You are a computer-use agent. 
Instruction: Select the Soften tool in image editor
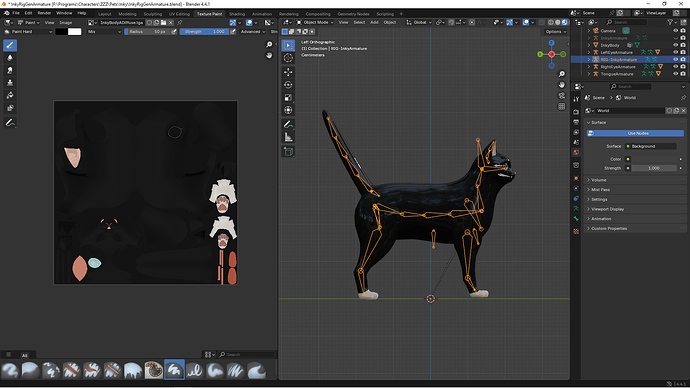coord(10,58)
